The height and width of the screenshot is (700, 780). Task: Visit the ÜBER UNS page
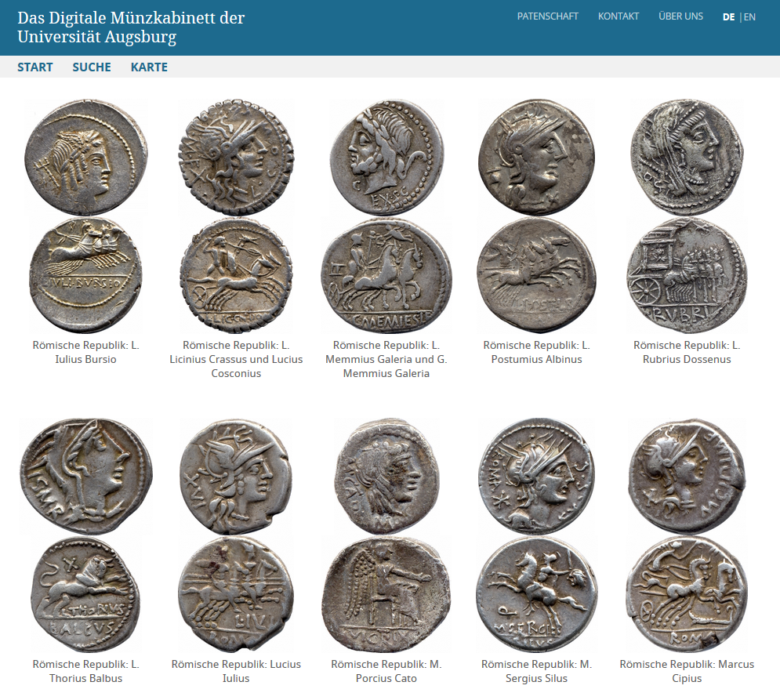click(x=681, y=16)
